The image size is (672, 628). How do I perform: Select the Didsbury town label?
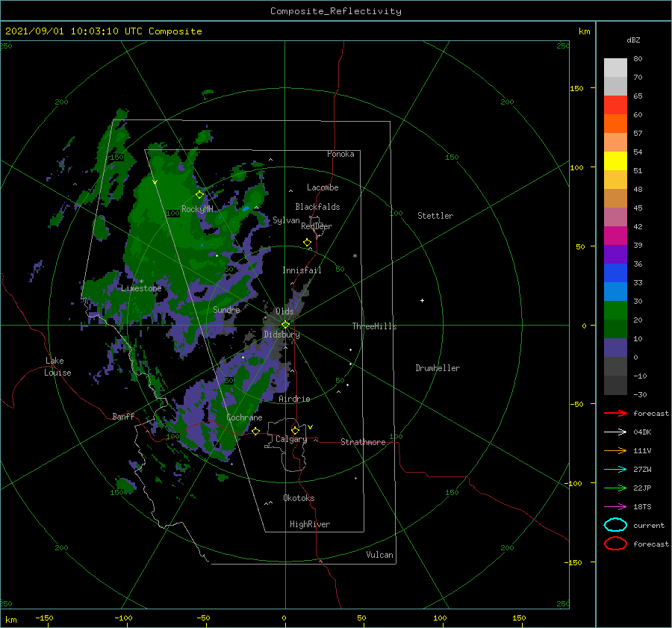coord(281,335)
